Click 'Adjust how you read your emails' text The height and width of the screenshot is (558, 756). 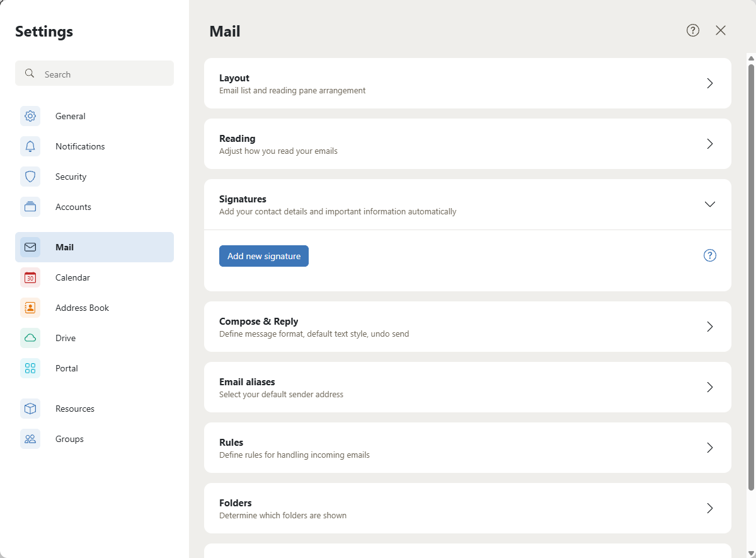278,151
